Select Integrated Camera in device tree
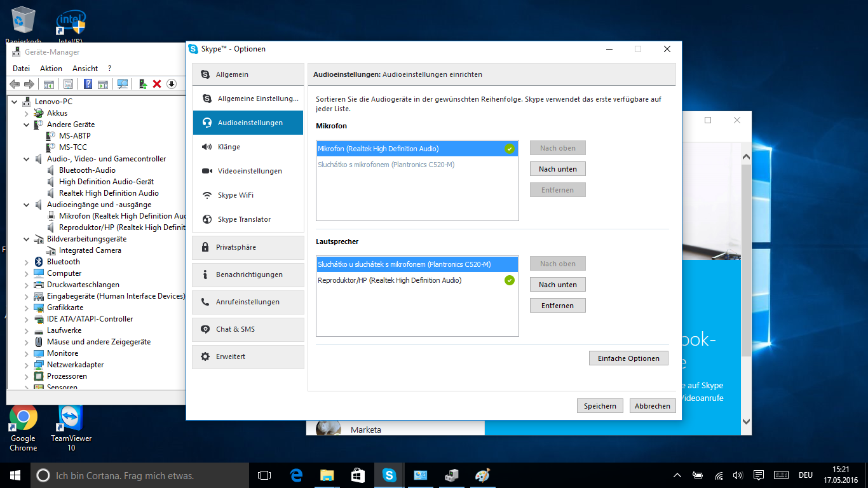 [x=90, y=250]
